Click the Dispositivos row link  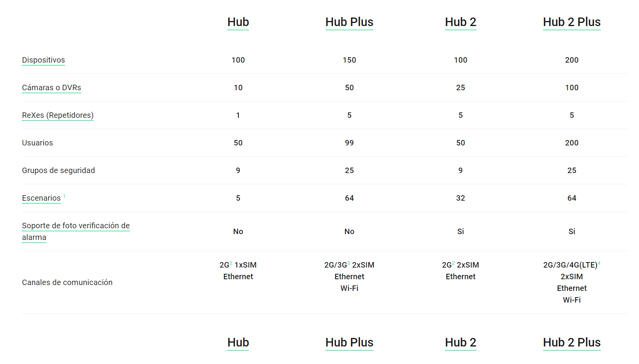tap(43, 60)
